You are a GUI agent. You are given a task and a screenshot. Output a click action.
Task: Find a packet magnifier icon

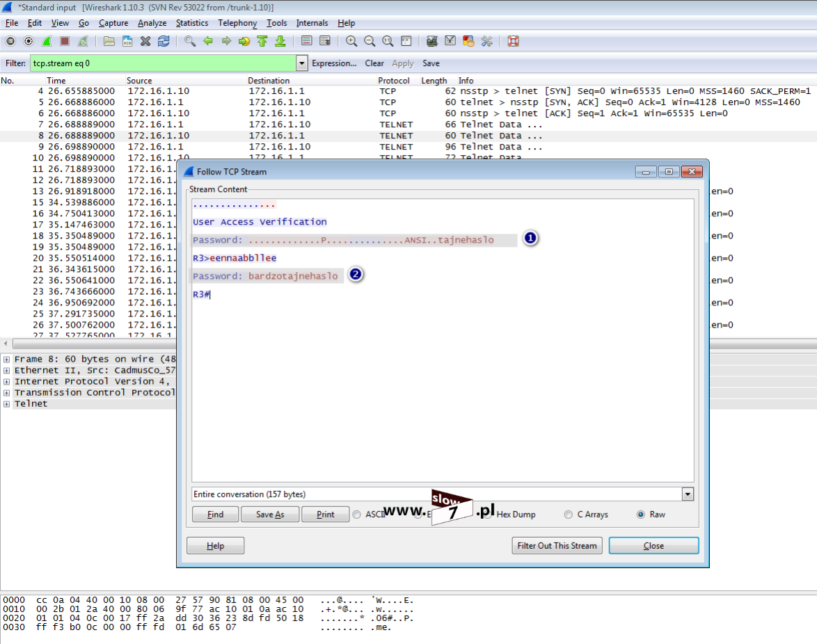(x=190, y=41)
